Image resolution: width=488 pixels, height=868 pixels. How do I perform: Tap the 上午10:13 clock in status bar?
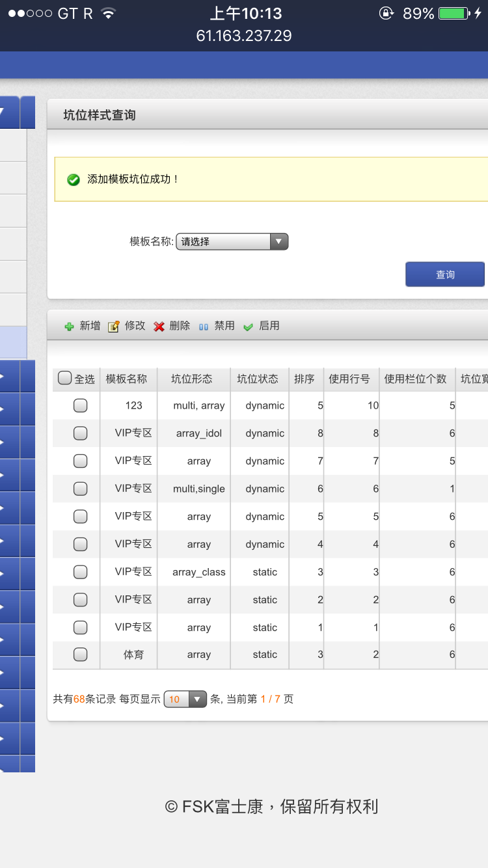pos(246,13)
